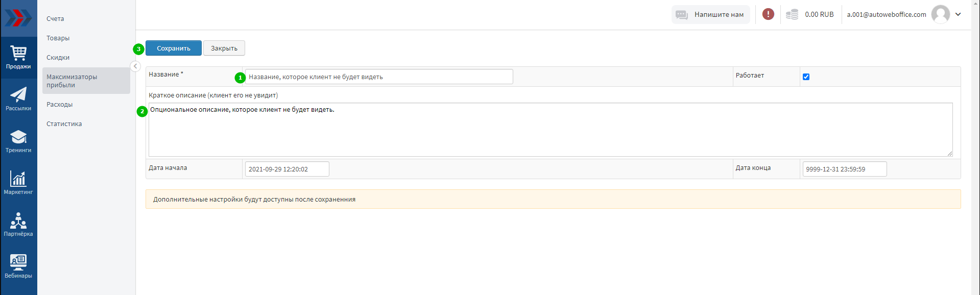
Task: Click the red alert notification icon
Action: pyautogui.click(x=768, y=14)
